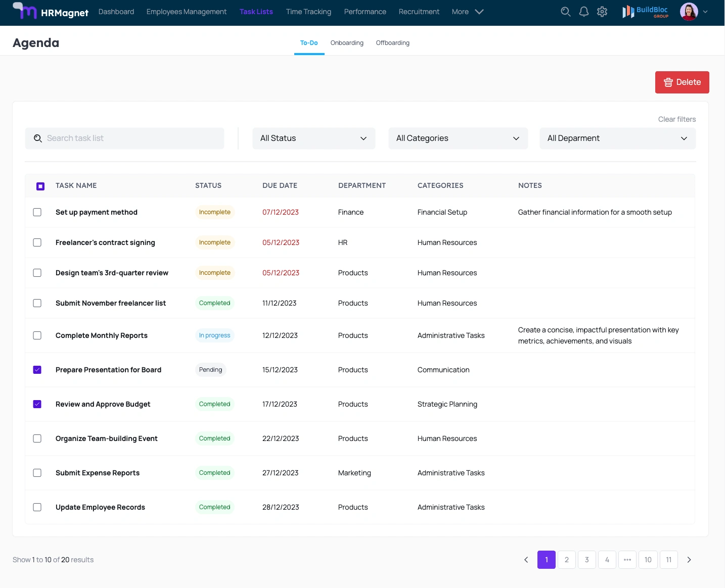The width and height of the screenshot is (725, 588).
Task: Select Freelancer's contract signing checkbox
Action: pyautogui.click(x=37, y=242)
